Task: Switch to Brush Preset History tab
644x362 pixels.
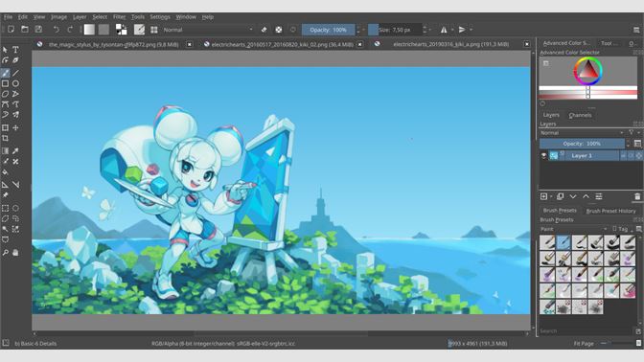Action: click(610, 211)
